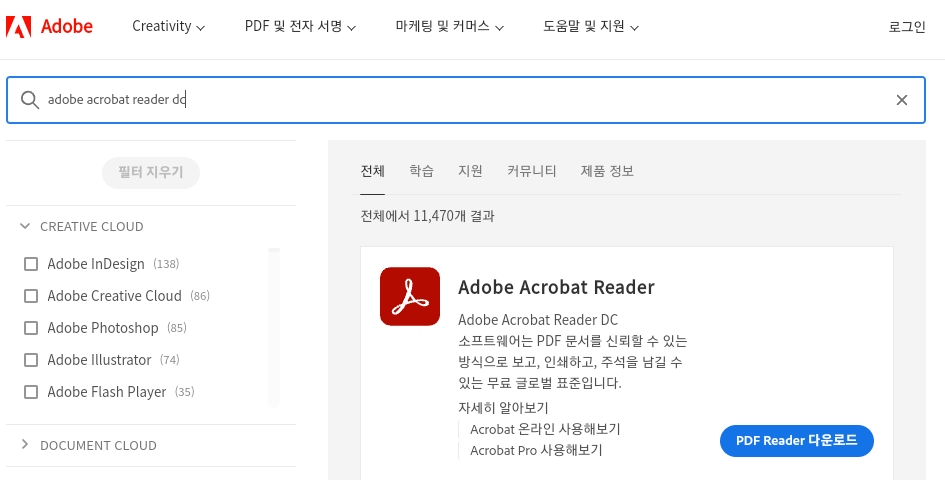Check the Adobe InDesign filter
Viewport: 945px width, 480px height.
(x=31, y=264)
